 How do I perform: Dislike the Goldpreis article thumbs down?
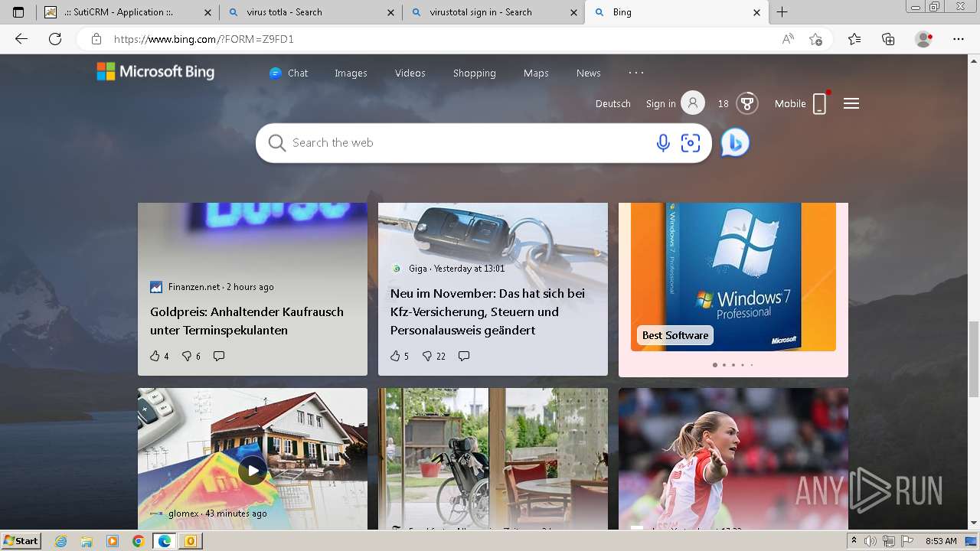(x=187, y=356)
